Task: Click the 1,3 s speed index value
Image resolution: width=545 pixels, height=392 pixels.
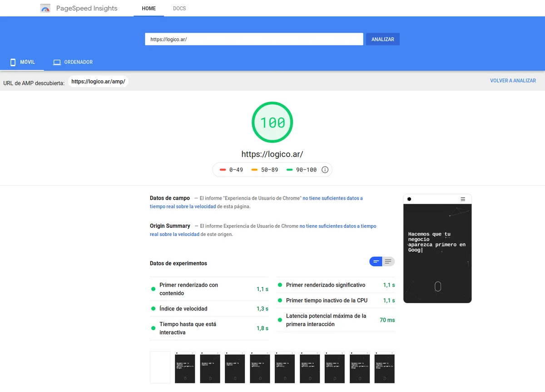Action: tap(263, 309)
